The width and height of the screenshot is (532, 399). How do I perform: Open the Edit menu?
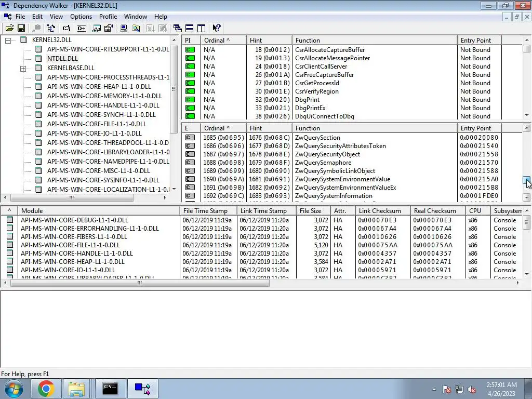click(37, 16)
